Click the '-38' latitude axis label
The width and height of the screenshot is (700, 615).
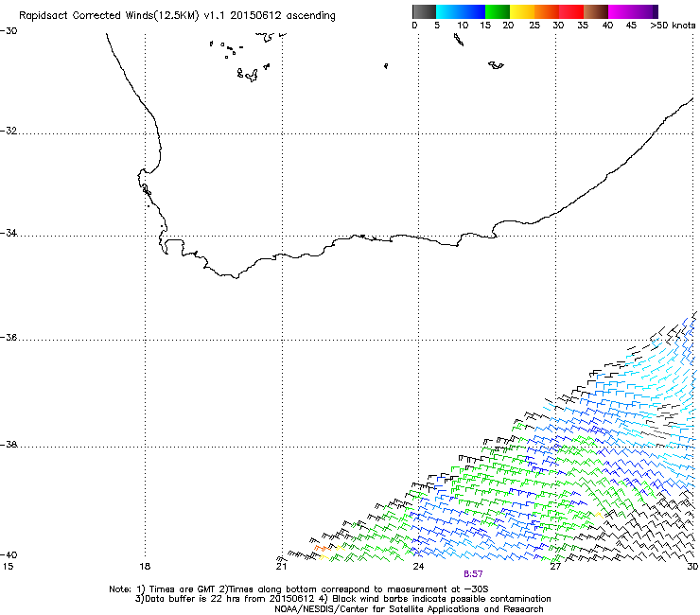[9, 445]
